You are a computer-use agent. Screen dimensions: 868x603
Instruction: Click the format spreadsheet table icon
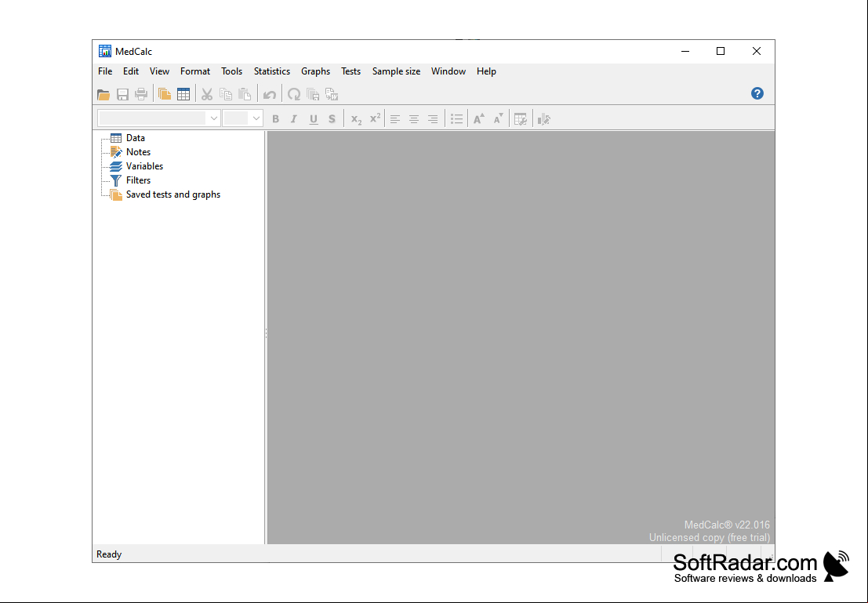521,119
